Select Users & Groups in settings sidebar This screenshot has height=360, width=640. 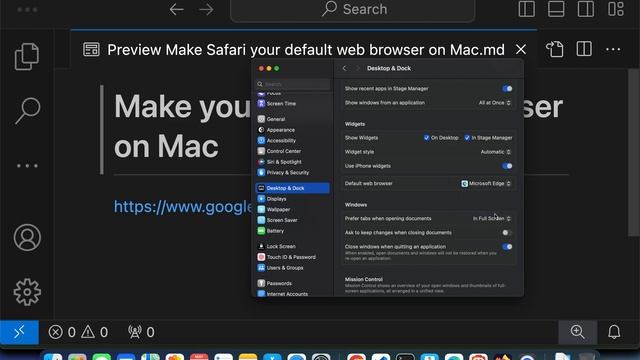point(293,268)
